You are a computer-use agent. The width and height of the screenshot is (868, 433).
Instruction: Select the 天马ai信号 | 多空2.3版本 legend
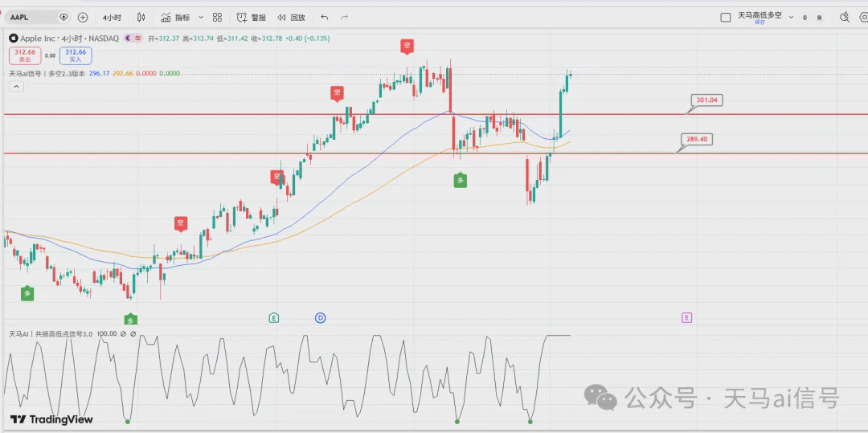(x=47, y=73)
